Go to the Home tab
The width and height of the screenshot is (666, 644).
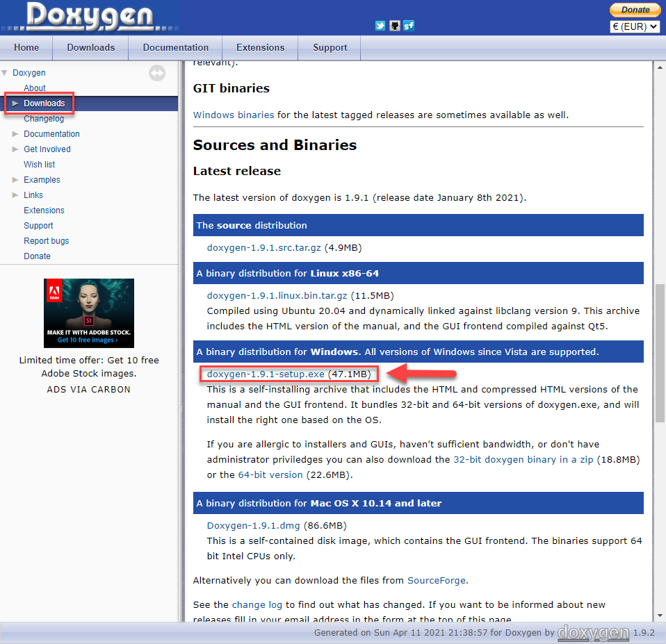[26, 48]
